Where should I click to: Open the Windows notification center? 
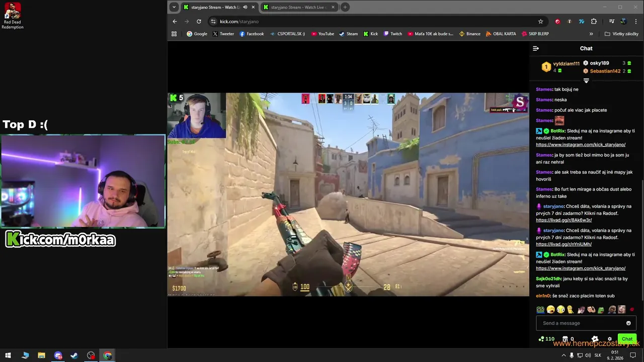pos(633,355)
